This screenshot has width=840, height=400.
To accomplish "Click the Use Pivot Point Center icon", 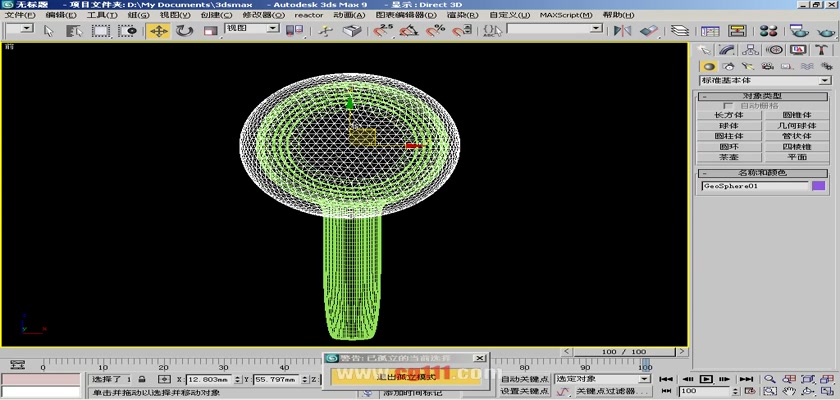I will 294,31.
